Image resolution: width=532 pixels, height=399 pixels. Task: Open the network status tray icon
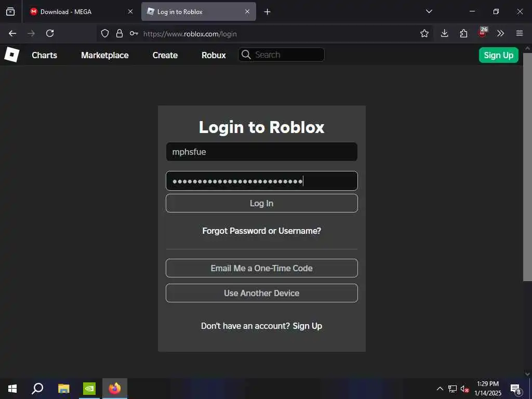click(x=453, y=389)
